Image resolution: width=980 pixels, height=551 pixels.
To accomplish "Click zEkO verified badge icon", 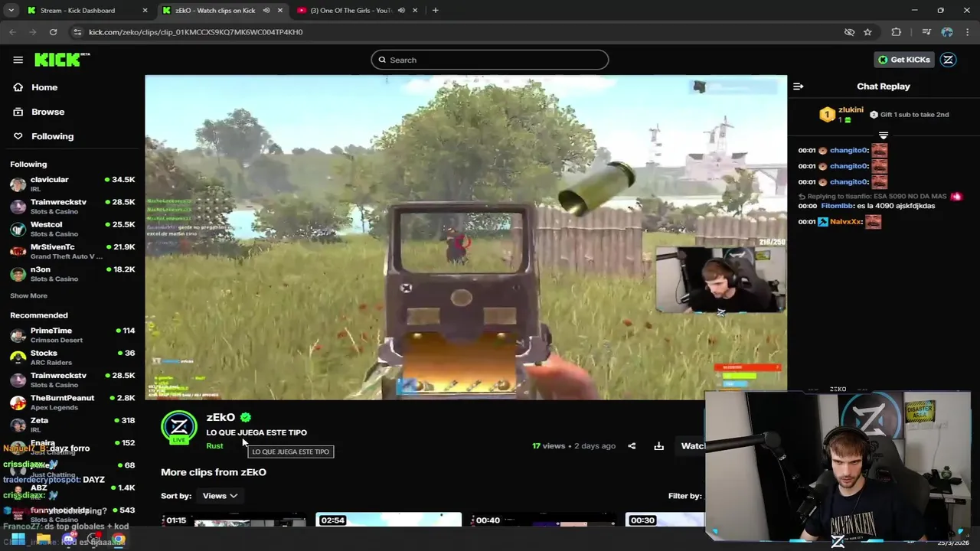I will click(x=246, y=417).
